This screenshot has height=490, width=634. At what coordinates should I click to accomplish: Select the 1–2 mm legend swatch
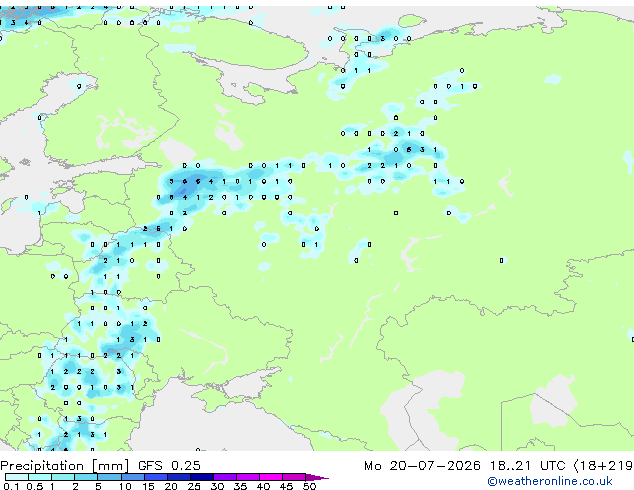coord(63,477)
